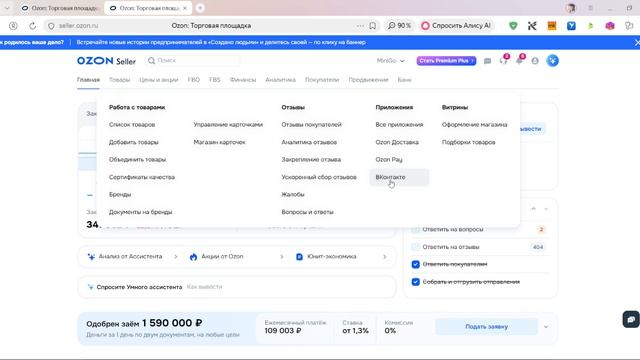The image size is (640, 360).
Task: Open Управление карточками link
Action: coord(228,124)
